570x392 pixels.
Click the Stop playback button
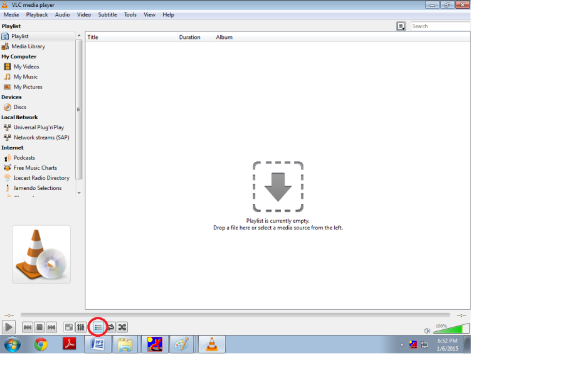tap(40, 327)
